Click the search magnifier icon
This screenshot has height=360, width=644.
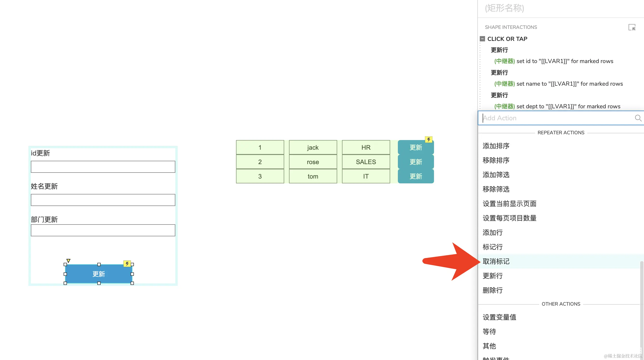(x=638, y=118)
